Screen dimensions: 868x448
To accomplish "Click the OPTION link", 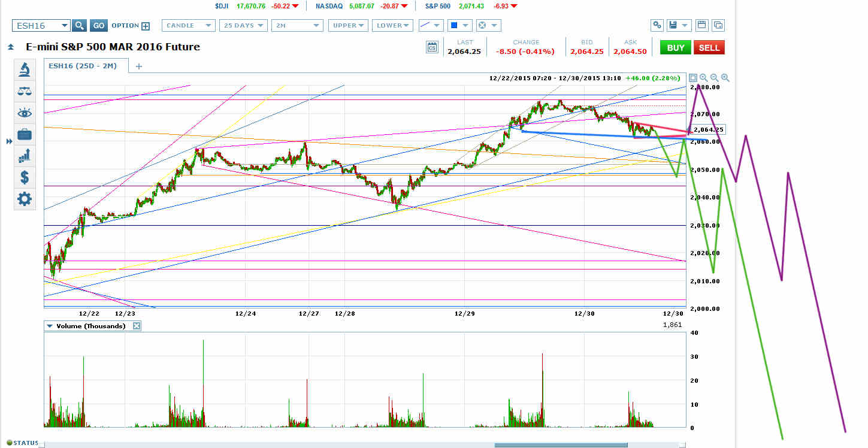I will [125, 26].
